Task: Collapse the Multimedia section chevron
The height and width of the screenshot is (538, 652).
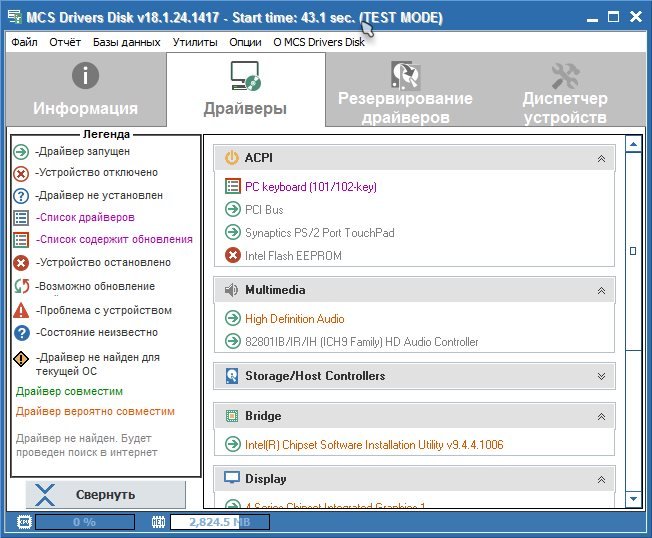Action: click(x=601, y=291)
